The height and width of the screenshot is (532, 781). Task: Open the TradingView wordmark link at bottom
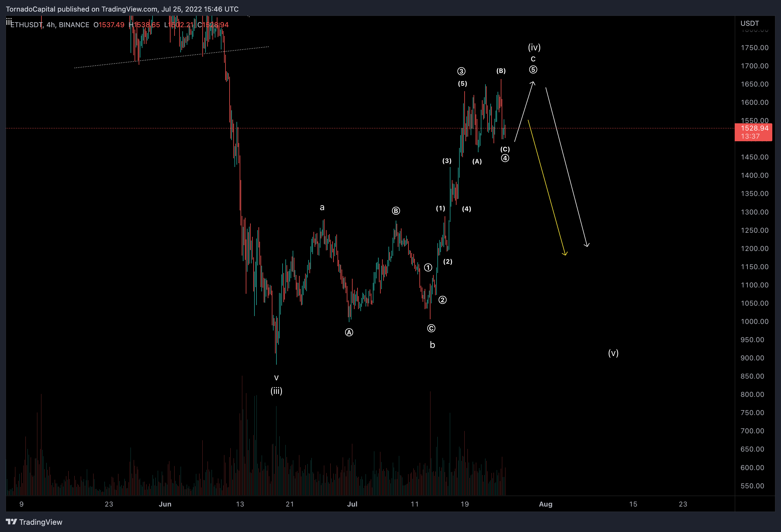41,522
